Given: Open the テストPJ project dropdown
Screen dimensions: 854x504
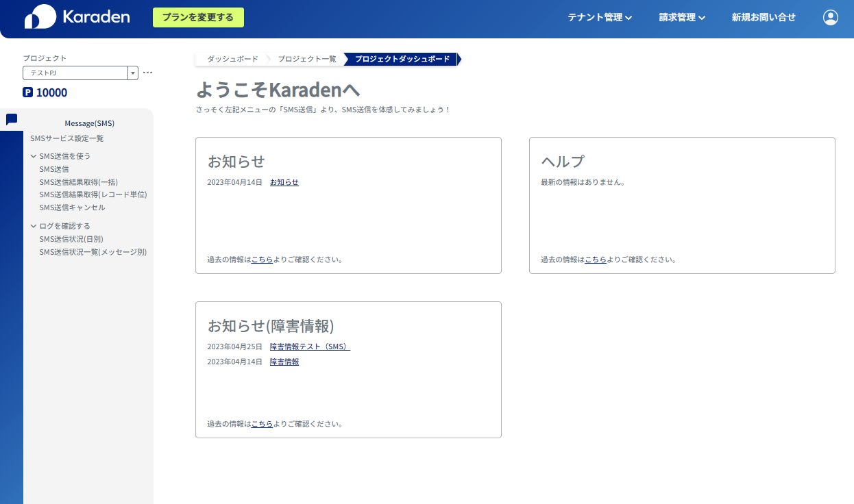Looking at the screenshot, I should point(80,73).
